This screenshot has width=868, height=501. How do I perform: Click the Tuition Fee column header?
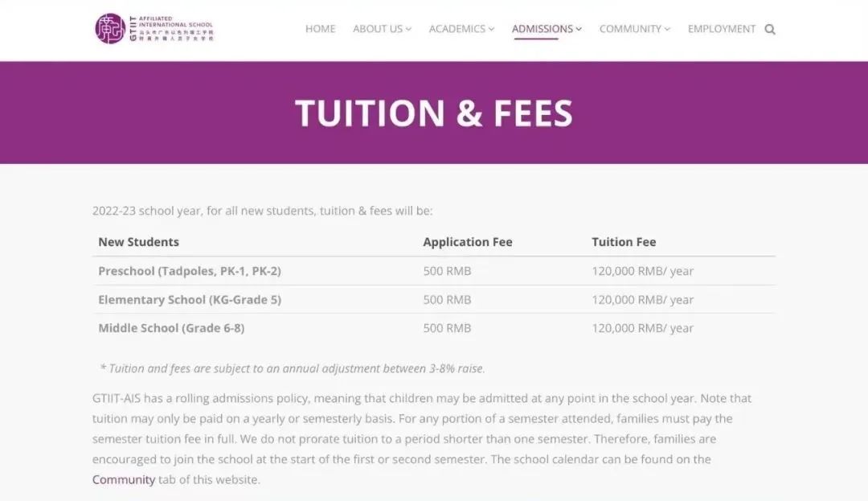pyautogui.click(x=624, y=242)
